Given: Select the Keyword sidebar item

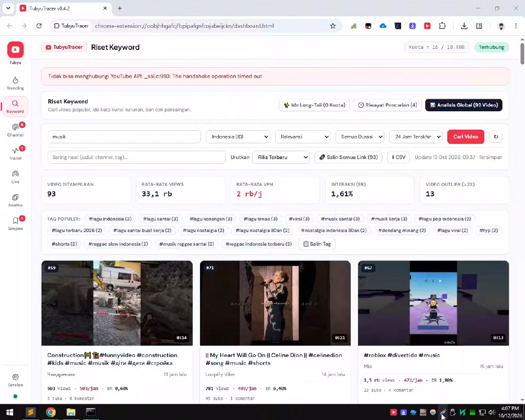Looking at the screenshot, I should click(15, 107).
